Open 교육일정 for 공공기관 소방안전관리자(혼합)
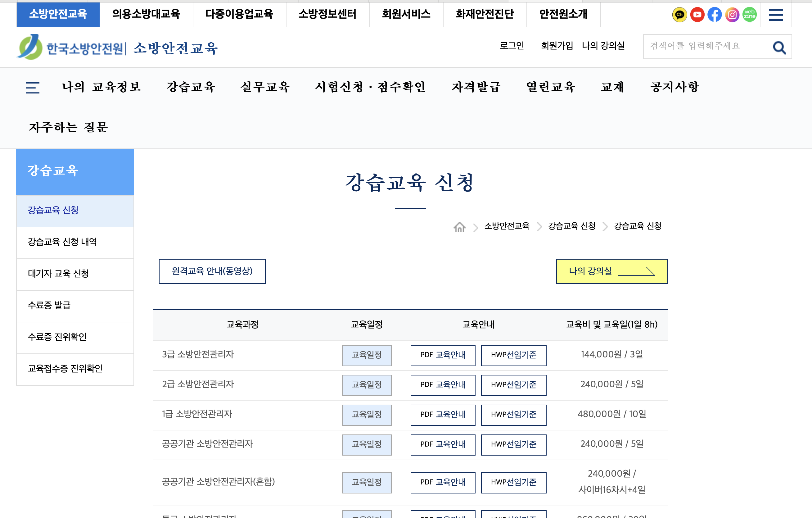812x518 pixels. 367,483
